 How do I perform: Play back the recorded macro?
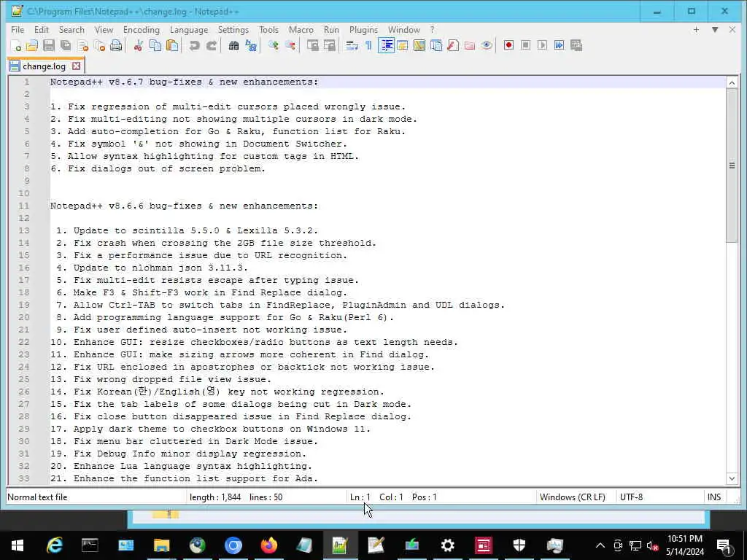pos(542,46)
